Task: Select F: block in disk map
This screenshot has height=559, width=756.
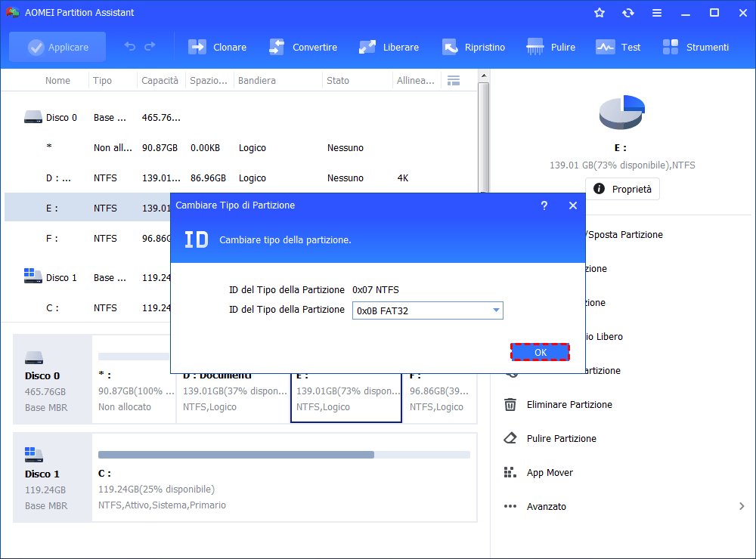Action: tap(440, 398)
